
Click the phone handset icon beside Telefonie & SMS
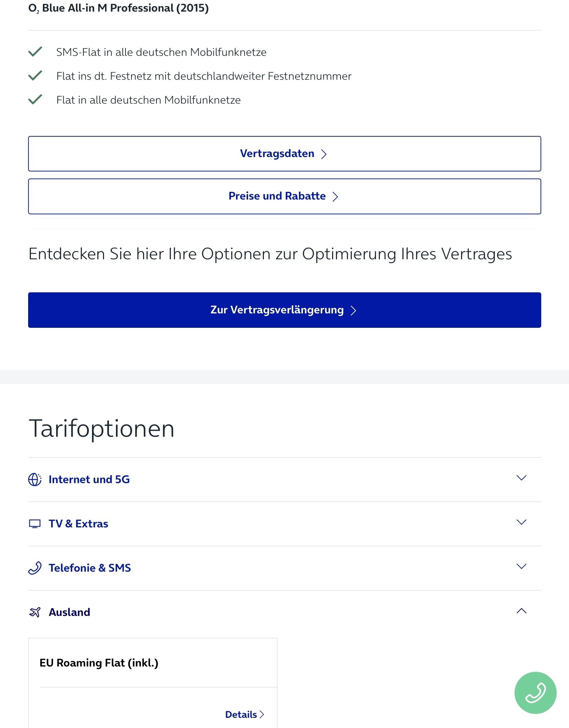click(x=35, y=568)
